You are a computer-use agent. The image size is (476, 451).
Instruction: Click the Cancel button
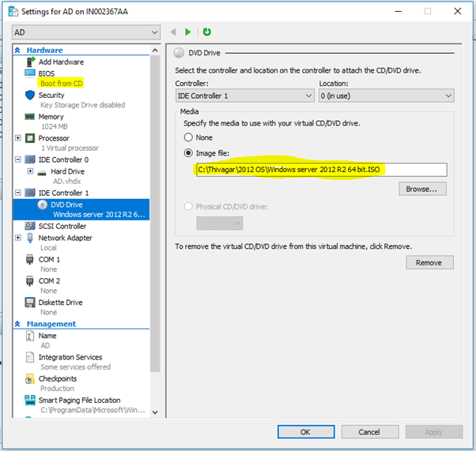[x=370, y=432]
